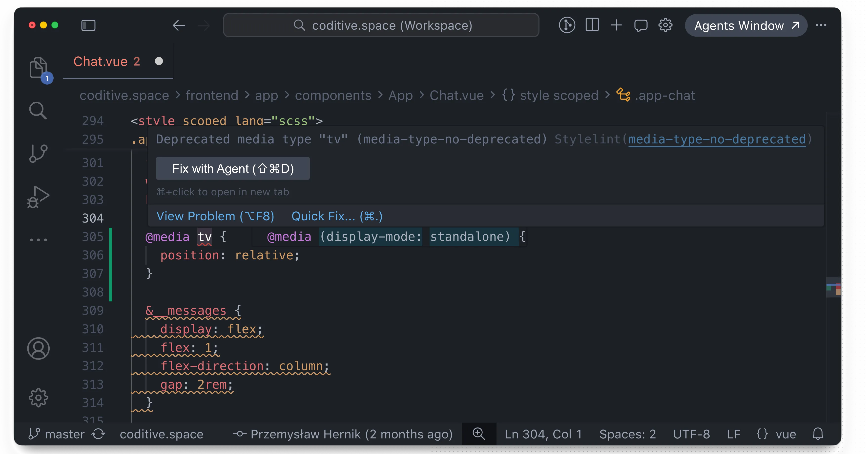Change indentation via Spaces: 2

point(627,434)
